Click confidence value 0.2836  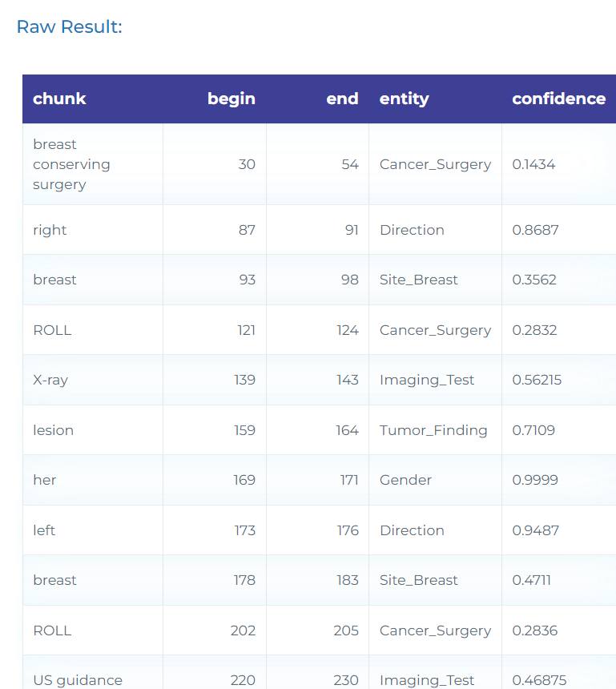535,631
